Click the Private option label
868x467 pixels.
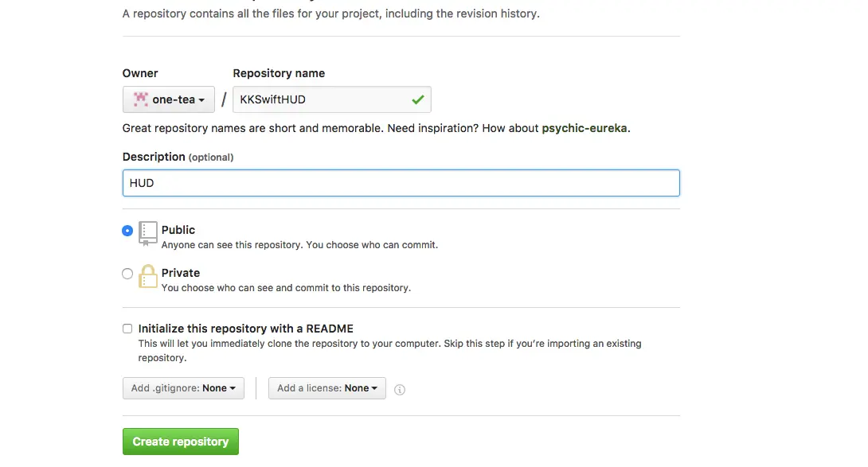[x=181, y=273]
